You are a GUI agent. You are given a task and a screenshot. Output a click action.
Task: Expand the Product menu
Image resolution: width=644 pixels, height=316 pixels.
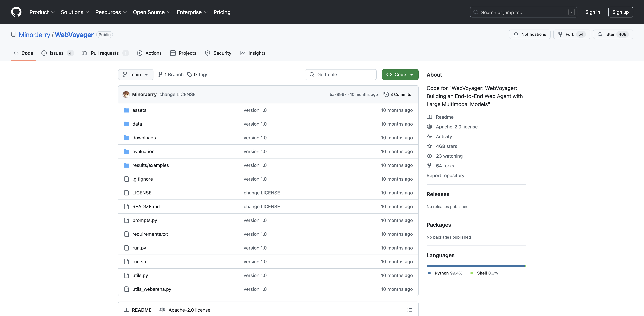pyautogui.click(x=42, y=12)
